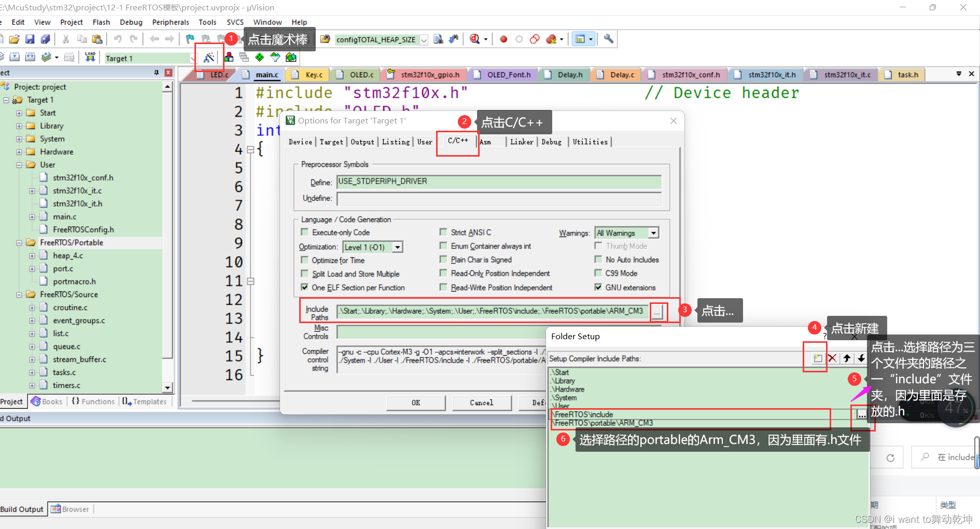
Task: Open the editor tab list dropdown arrow
Action: coord(959,74)
